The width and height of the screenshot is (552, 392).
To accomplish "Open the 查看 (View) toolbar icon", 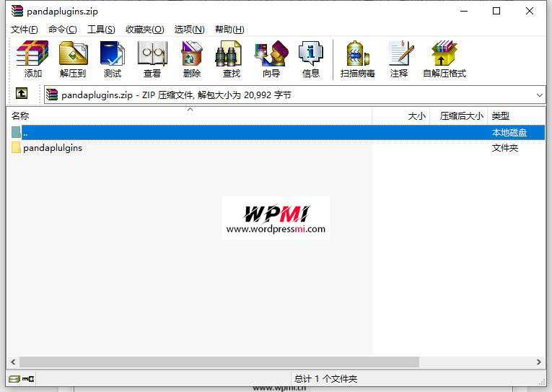I will (152, 59).
